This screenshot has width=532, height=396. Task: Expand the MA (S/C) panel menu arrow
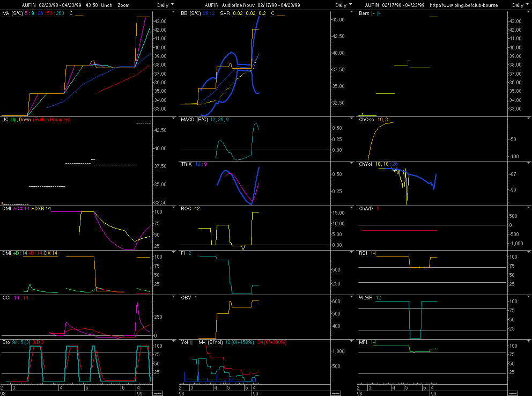[174, 12]
